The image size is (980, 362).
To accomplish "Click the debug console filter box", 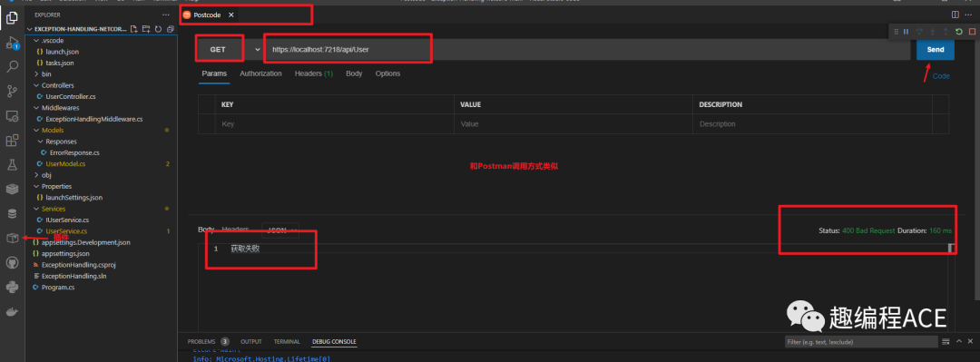I will (861, 342).
